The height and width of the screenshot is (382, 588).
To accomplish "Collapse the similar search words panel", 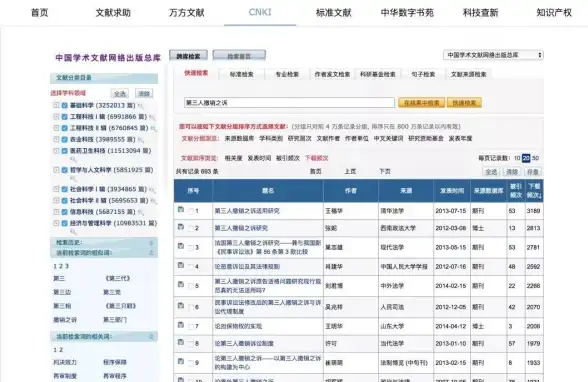I will pyautogui.click(x=151, y=253).
